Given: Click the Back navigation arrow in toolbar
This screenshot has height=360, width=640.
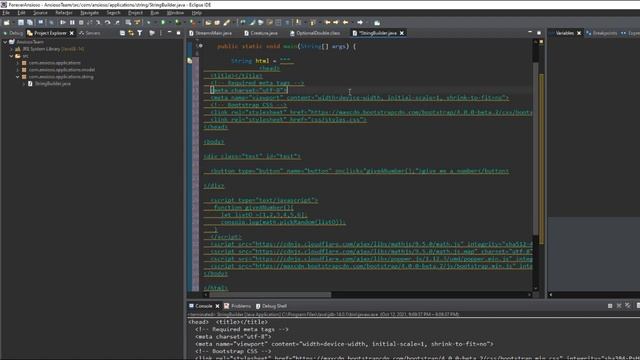Looking at the screenshot, I should (x=346, y=22).
